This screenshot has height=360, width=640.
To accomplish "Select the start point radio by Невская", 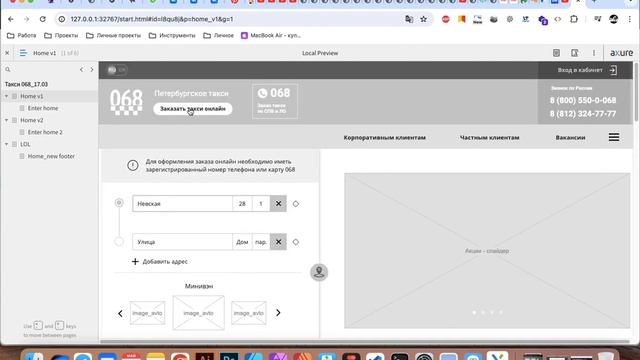I will 119,203.
